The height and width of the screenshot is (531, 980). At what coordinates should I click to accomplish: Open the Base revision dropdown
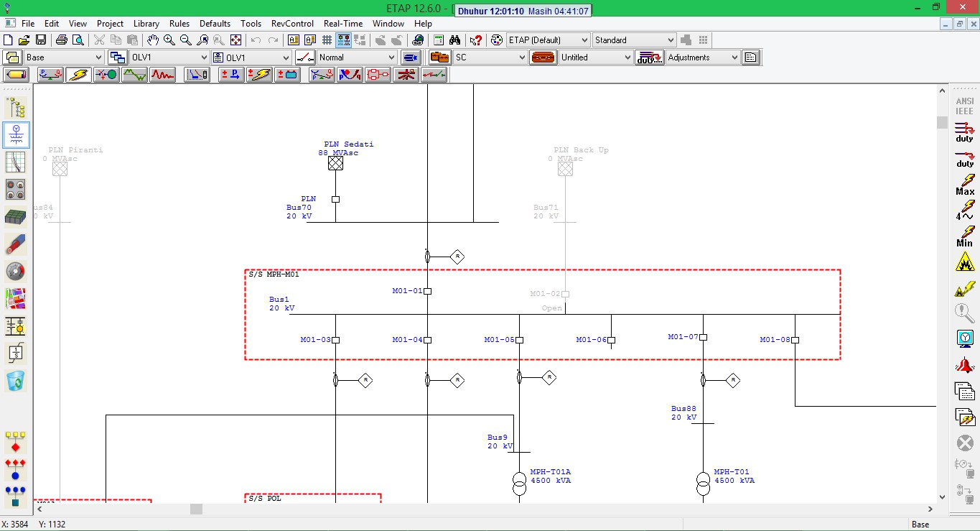tap(64, 57)
